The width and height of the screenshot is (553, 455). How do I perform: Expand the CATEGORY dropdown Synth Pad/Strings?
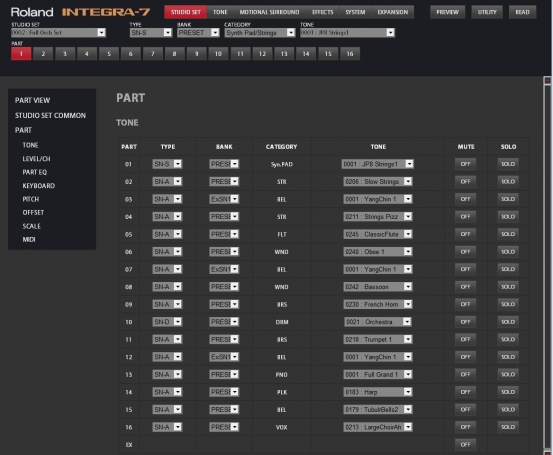point(260,32)
